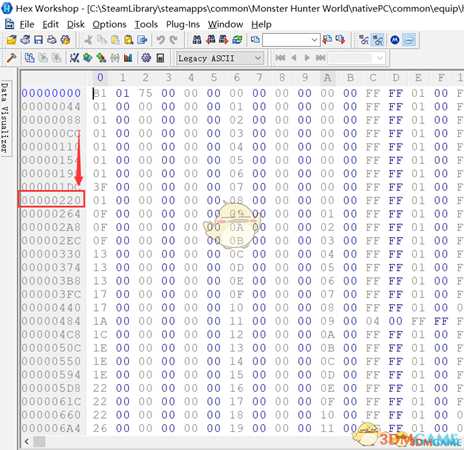Open the Disk menu

76,24
